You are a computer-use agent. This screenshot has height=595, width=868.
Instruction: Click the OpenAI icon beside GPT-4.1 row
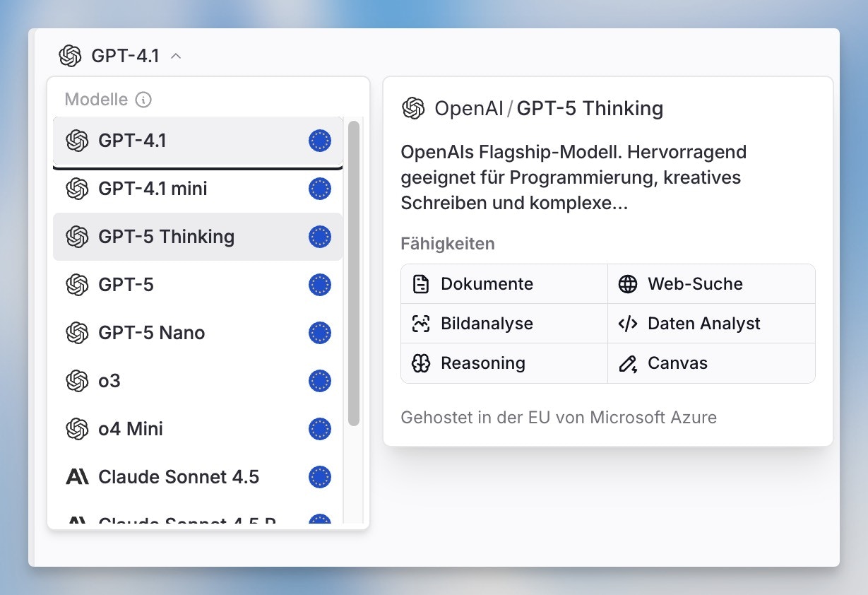click(x=77, y=141)
